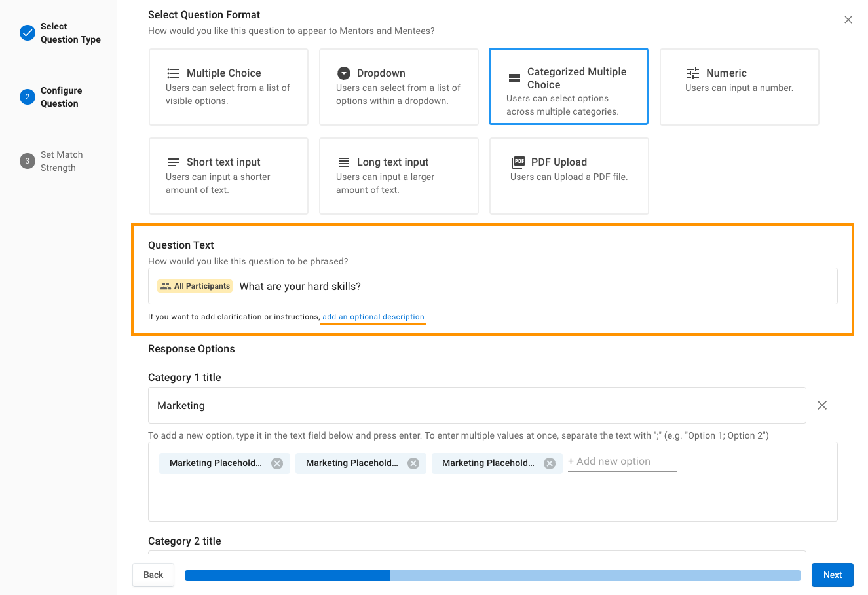The image size is (868, 595).
Task: Click the Next button
Action: pos(832,575)
